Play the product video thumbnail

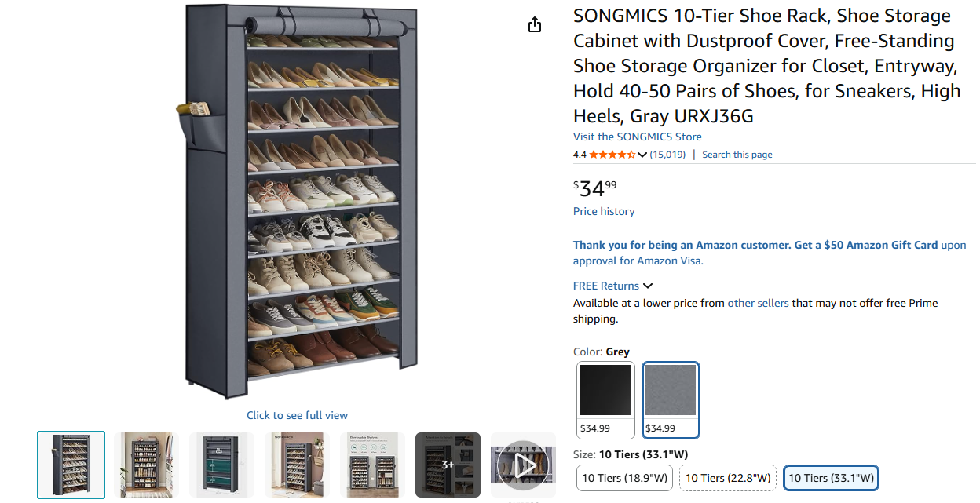tap(523, 465)
